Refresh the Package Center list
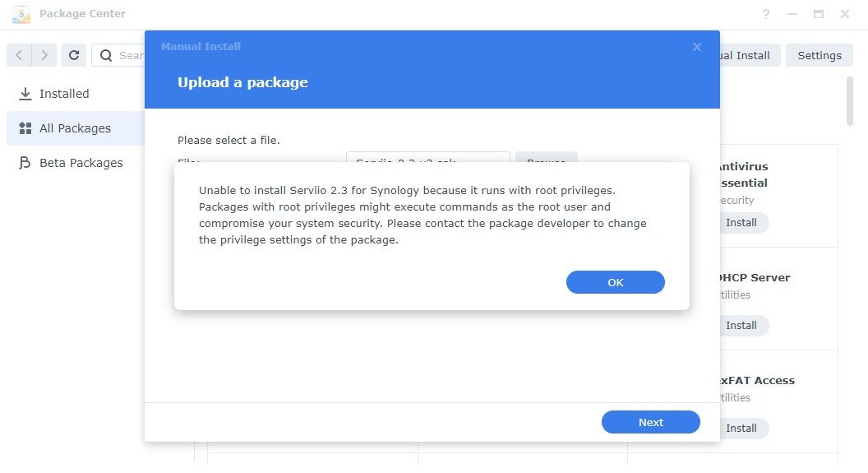This screenshot has height=473, width=868. 74,55
